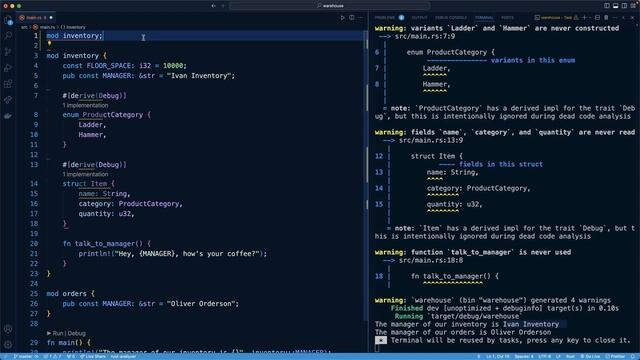
Task: Create a new terminal with plus icon
Action: click(x=584, y=18)
